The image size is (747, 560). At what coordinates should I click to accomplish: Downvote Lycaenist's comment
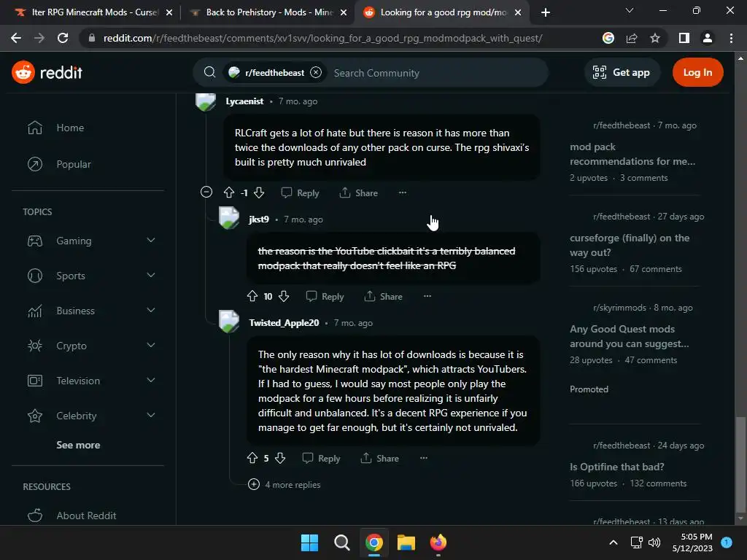coord(259,192)
